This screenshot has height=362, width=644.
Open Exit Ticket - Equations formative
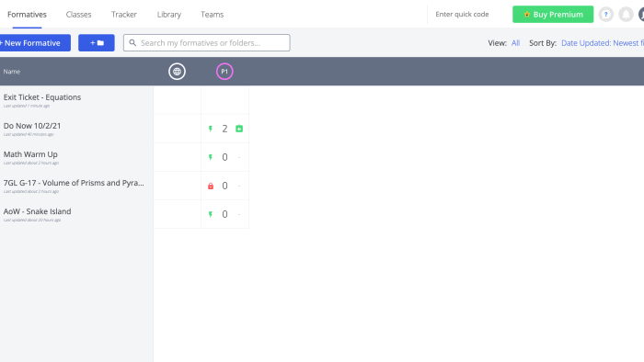[x=42, y=97]
